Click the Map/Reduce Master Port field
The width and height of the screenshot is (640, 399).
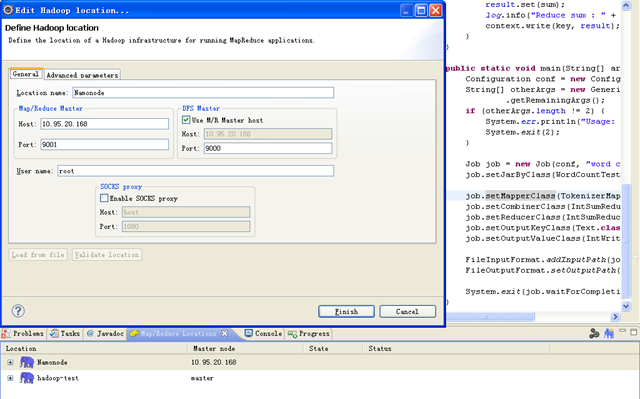pos(104,144)
